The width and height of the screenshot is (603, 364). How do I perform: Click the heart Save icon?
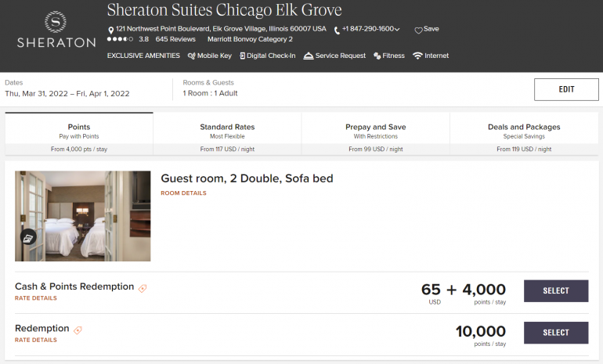click(x=418, y=30)
